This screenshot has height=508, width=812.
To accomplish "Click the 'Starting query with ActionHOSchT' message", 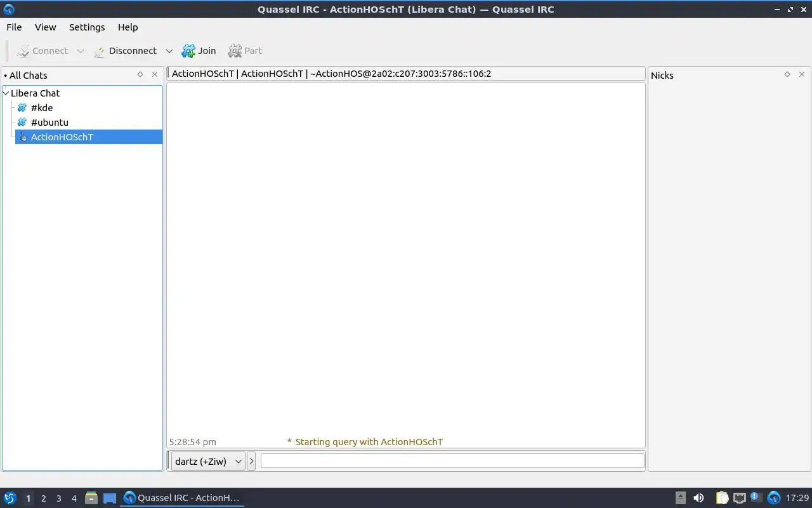I will coord(369,442).
